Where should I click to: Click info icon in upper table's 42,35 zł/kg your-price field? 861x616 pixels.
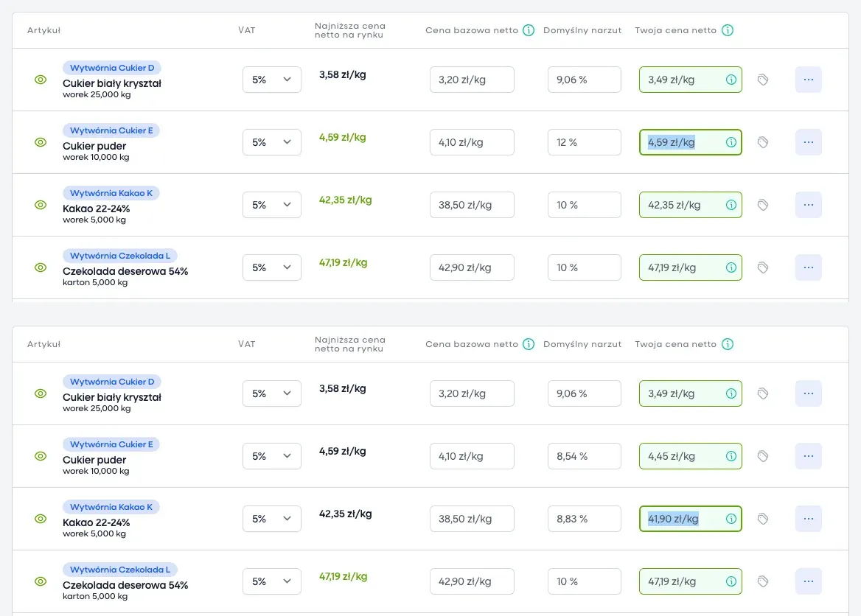click(731, 205)
